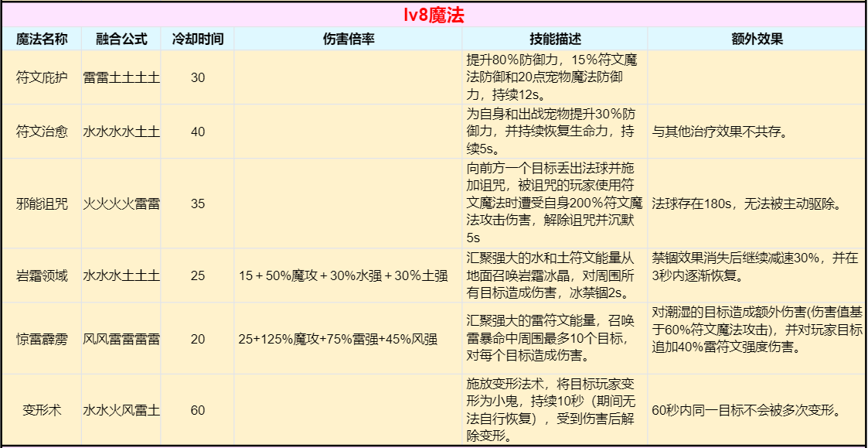Select the 魔法名称 column header
This screenshot has height=448, width=868.
(x=42, y=39)
